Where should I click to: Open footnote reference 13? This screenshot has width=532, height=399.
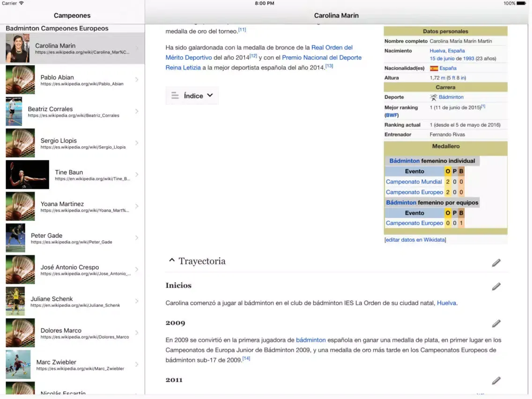(329, 66)
